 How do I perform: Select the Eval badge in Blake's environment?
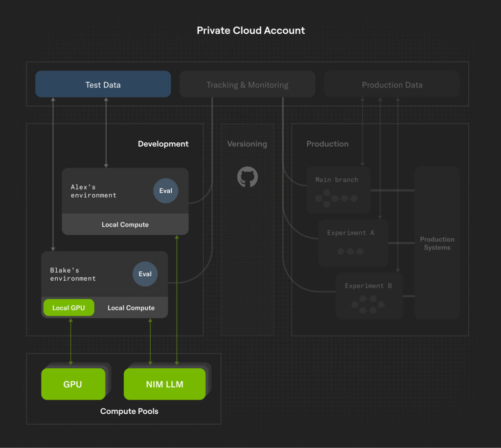click(x=145, y=274)
